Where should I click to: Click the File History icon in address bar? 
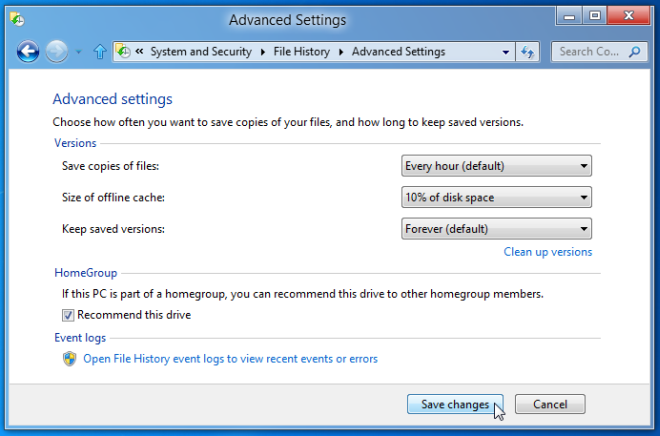(123, 51)
